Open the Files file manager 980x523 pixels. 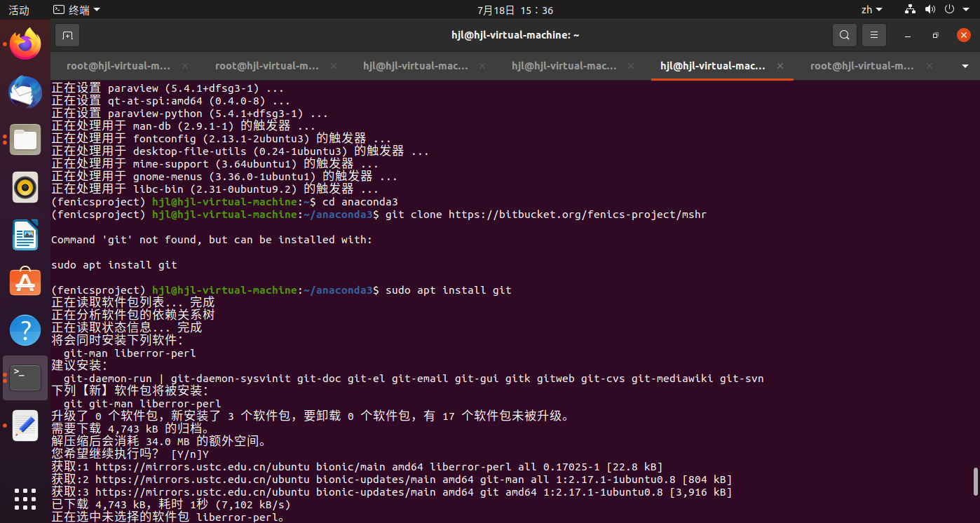coord(25,140)
